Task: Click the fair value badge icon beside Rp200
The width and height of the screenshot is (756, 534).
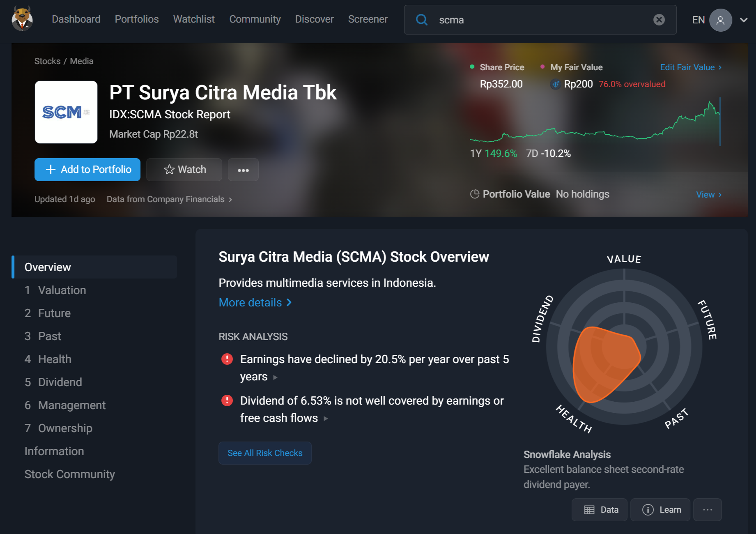Action: [x=555, y=84]
